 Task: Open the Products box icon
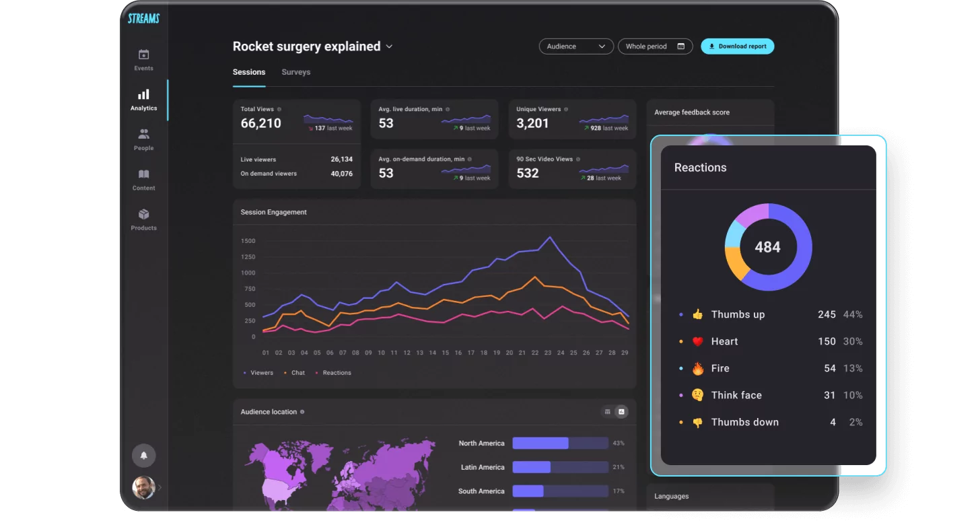[x=143, y=214]
